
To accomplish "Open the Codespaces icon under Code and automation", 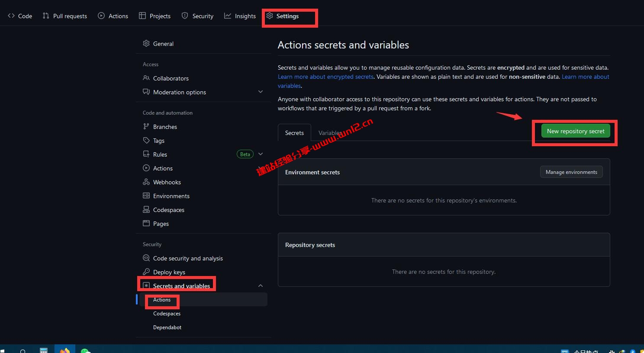I will click(146, 210).
